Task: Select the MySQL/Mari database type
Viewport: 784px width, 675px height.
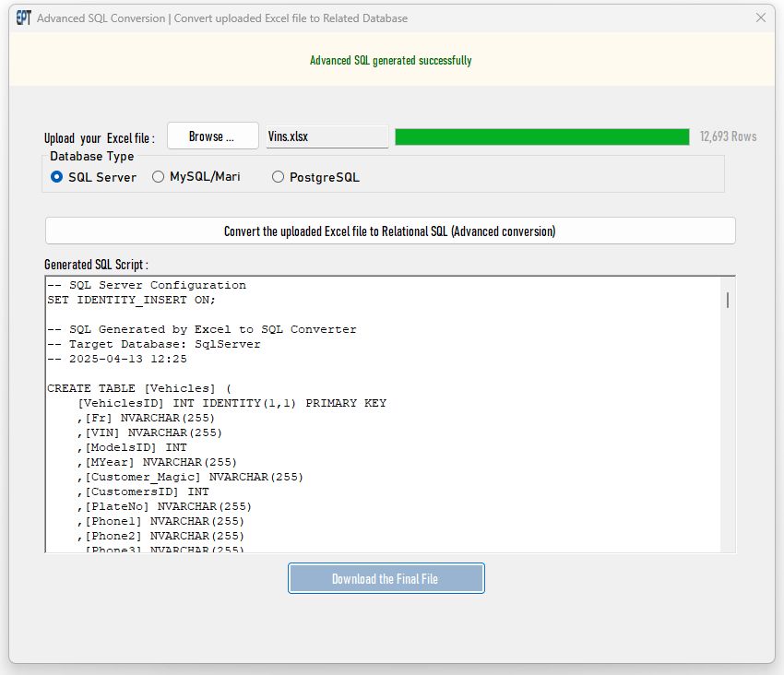Action: pyautogui.click(x=196, y=176)
